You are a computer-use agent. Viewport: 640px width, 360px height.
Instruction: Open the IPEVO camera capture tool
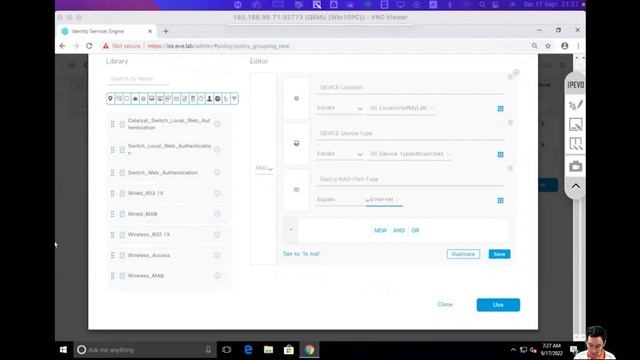click(576, 166)
